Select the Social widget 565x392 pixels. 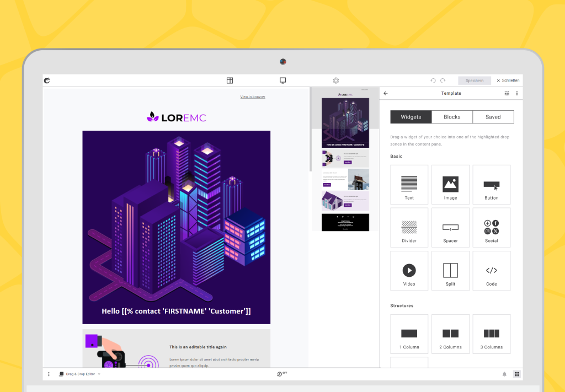pos(492,228)
